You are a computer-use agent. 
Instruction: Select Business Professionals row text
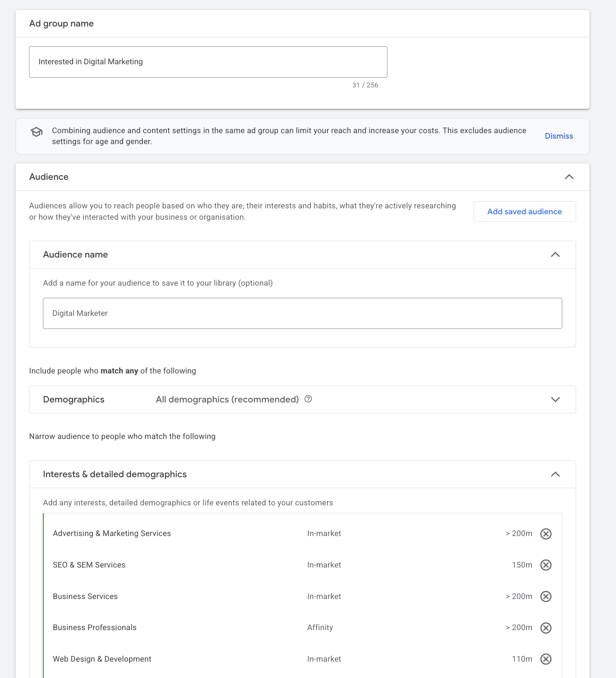tap(95, 628)
